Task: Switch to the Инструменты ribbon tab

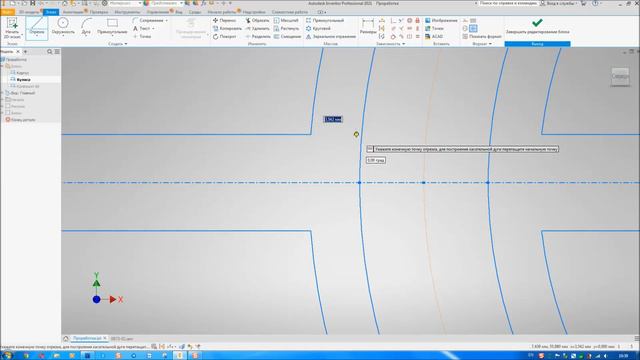Action: click(x=127, y=12)
